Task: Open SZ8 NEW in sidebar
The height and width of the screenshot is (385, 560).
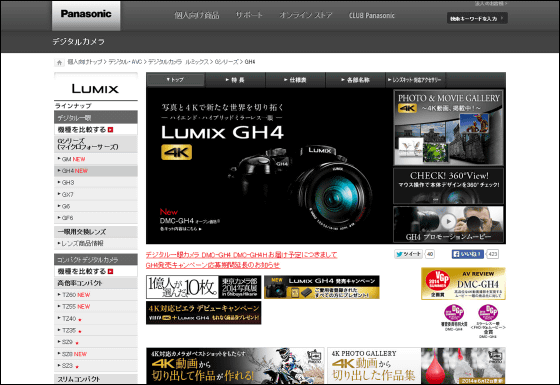Action: click(95, 354)
